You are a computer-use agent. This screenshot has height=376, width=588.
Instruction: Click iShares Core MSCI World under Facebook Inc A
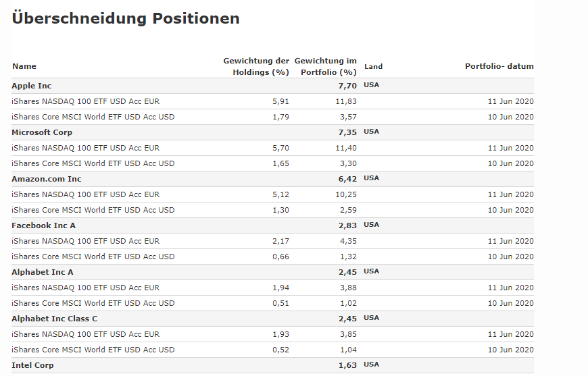click(x=93, y=257)
